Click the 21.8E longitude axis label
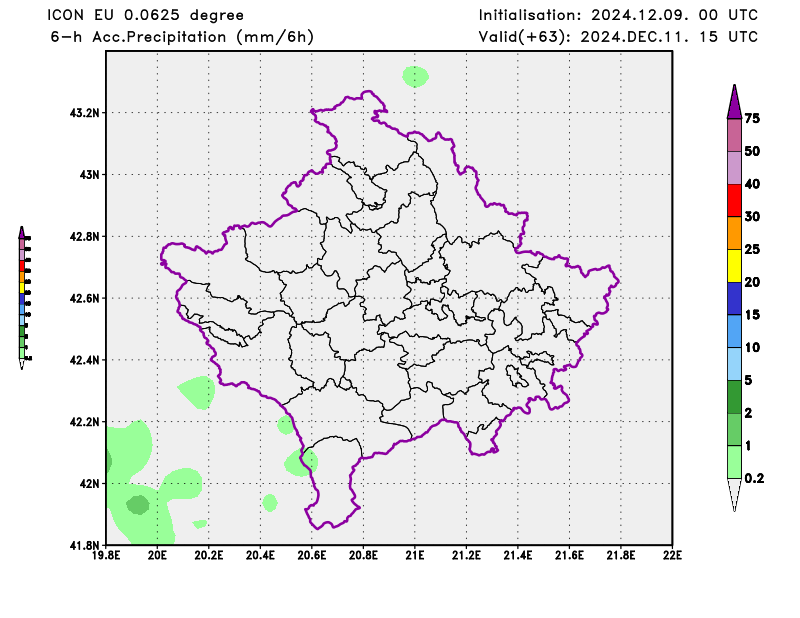 click(621, 555)
